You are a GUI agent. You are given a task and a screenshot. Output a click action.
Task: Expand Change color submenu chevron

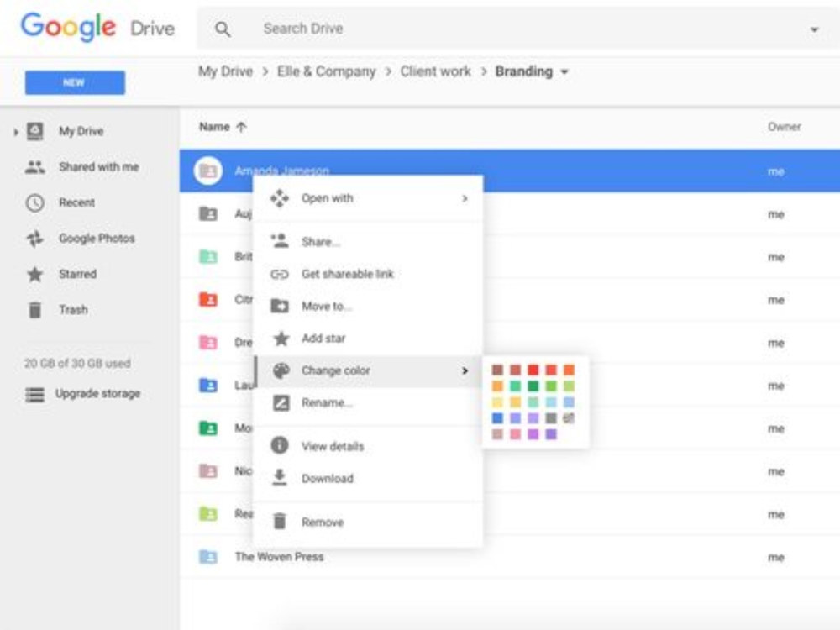[x=465, y=370]
